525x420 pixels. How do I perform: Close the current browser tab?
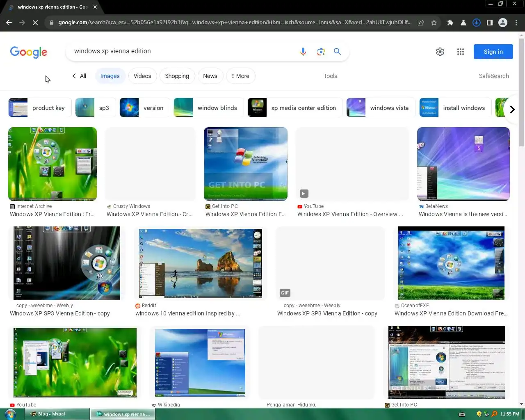click(x=95, y=7)
